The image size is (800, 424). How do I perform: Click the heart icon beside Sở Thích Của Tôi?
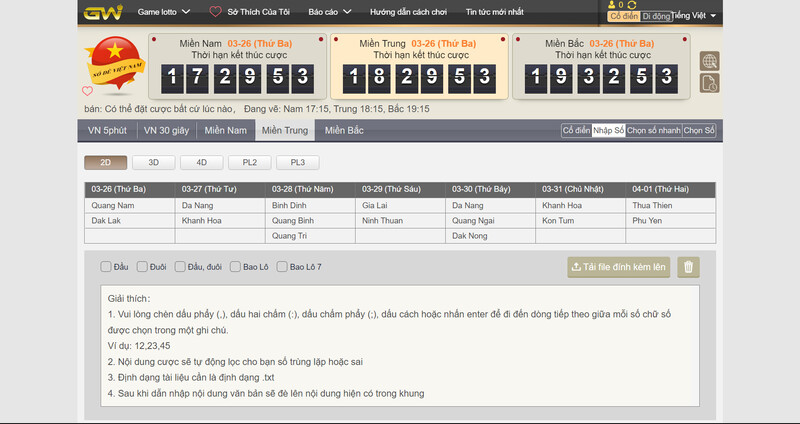pyautogui.click(x=215, y=13)
